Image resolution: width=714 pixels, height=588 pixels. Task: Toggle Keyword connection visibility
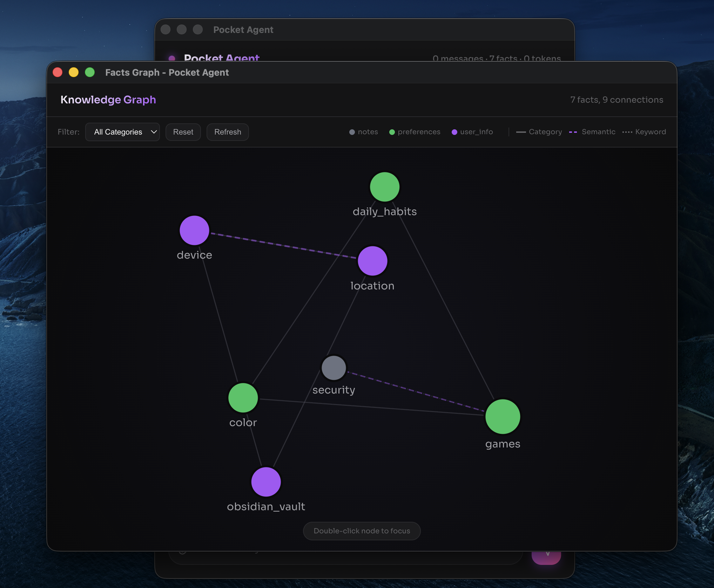[644, 132]
